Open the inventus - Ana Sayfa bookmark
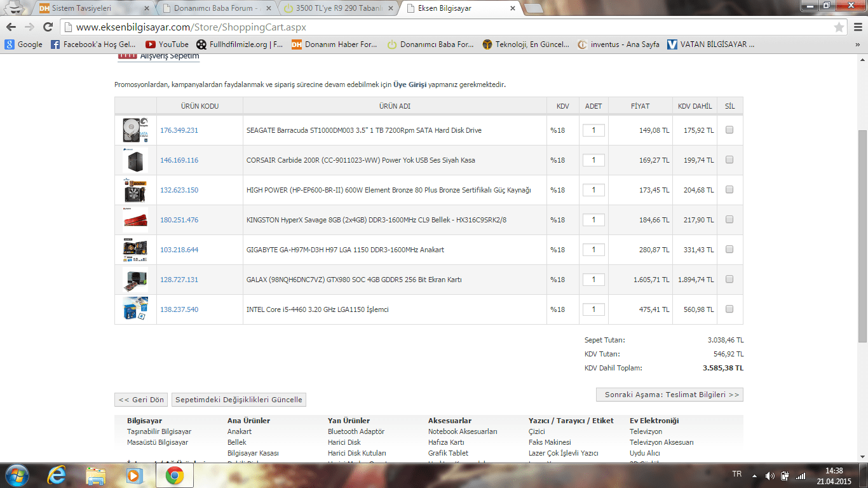Viewport: 868px width, 488px height. (618, 44)
